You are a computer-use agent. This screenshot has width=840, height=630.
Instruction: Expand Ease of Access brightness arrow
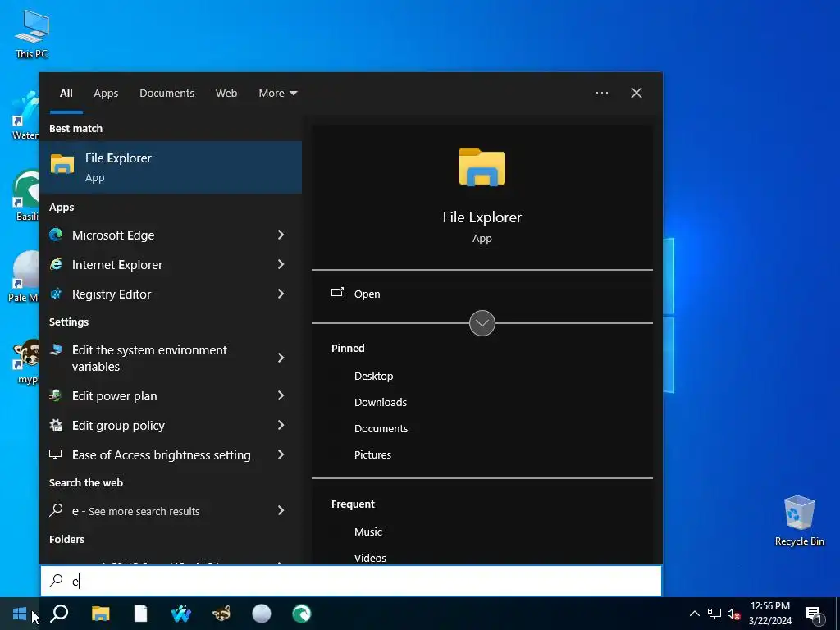pos(281,454)
